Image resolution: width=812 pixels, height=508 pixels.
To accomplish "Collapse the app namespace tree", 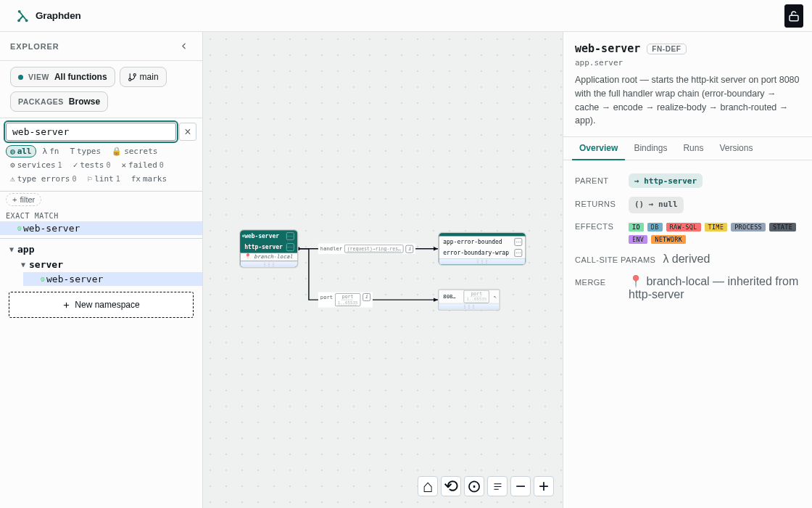I will pyautogui.click(x=12, y=250).
